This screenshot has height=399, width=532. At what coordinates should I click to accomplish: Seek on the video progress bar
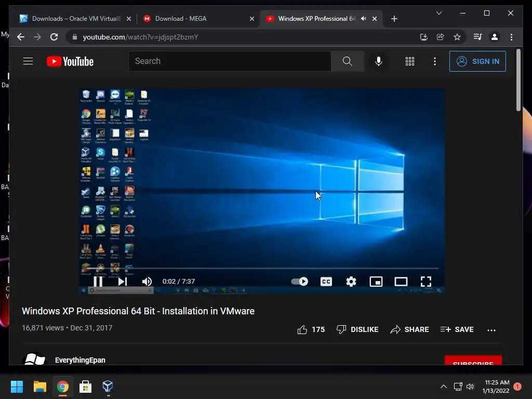(262, 268)
